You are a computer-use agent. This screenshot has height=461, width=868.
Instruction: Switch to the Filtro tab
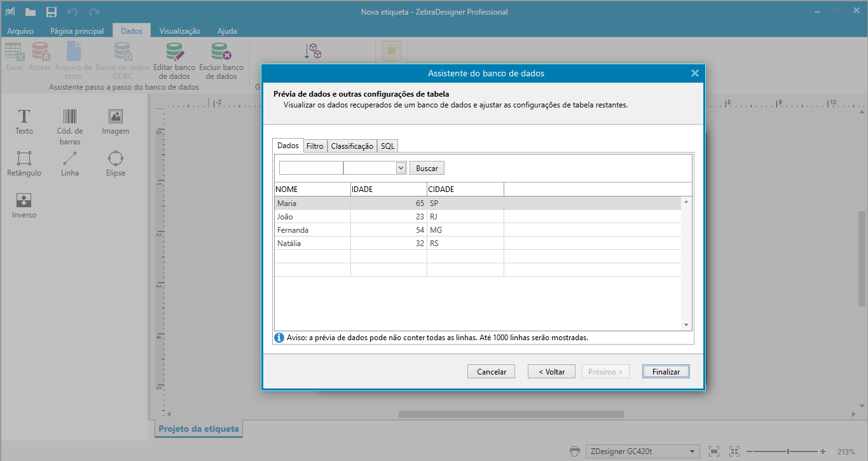click(315, 146)
